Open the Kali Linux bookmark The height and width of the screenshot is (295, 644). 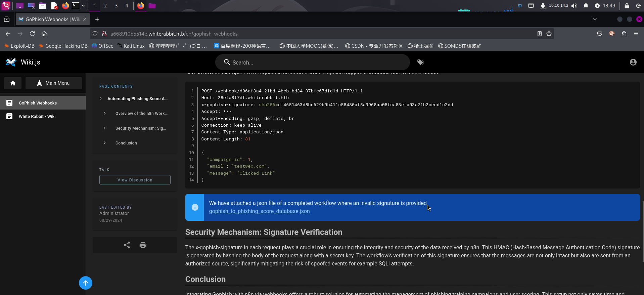pyautogui.click(x=131, y=46)
